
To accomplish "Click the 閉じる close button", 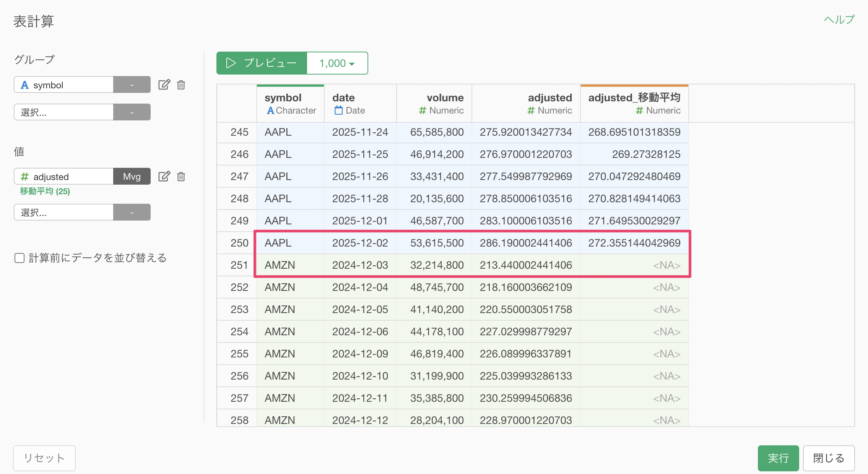I will pyautogui.click(x=828, y=458).
